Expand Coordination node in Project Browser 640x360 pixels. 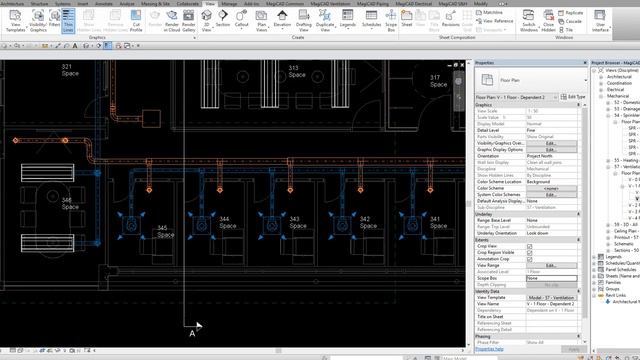(x=601, y=83)
